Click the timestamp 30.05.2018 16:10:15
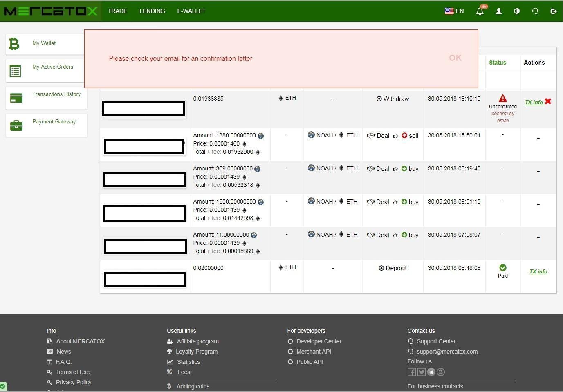Screen dimensions: 563x392 pyautogui.click(x=454, y=99)
